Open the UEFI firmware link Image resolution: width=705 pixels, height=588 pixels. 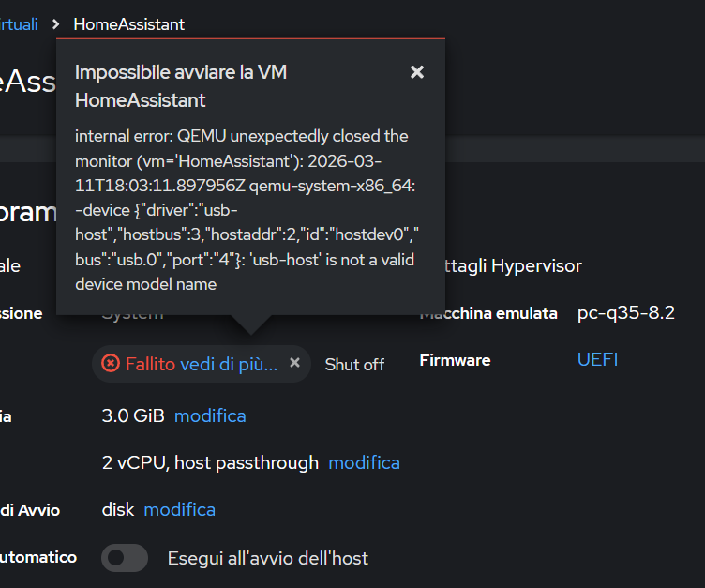pyautogui.click(x=597, y=360)
